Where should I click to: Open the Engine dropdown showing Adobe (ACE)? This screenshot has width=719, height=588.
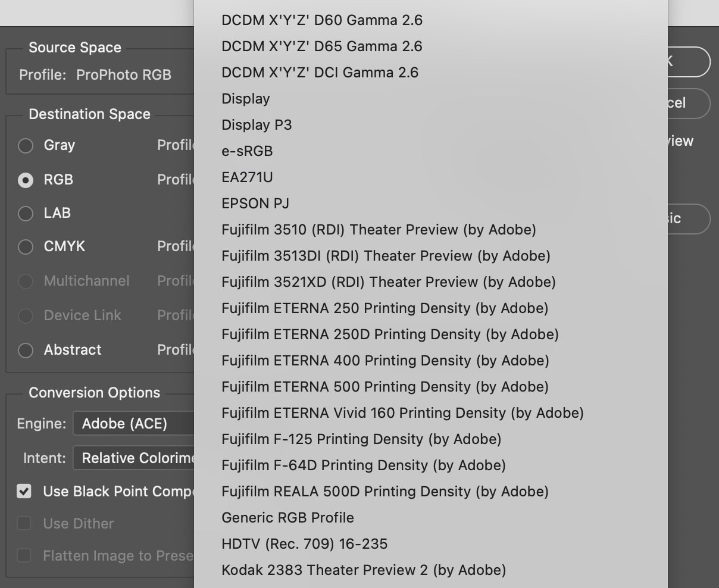click(134, 424)
